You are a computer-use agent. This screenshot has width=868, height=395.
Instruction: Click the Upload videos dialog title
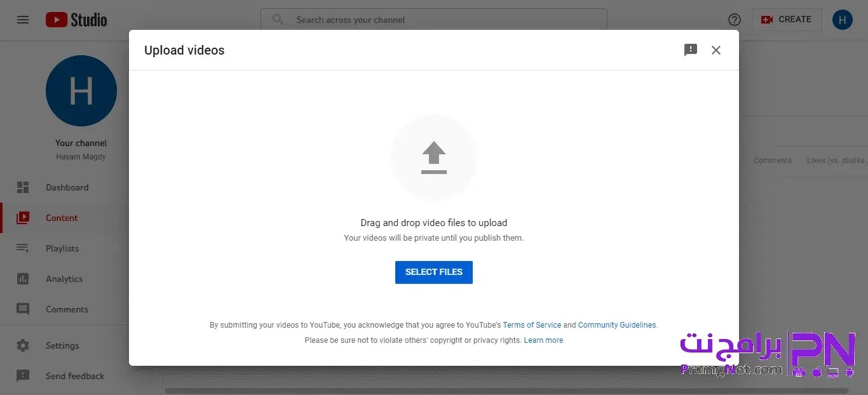coord(184,50)
